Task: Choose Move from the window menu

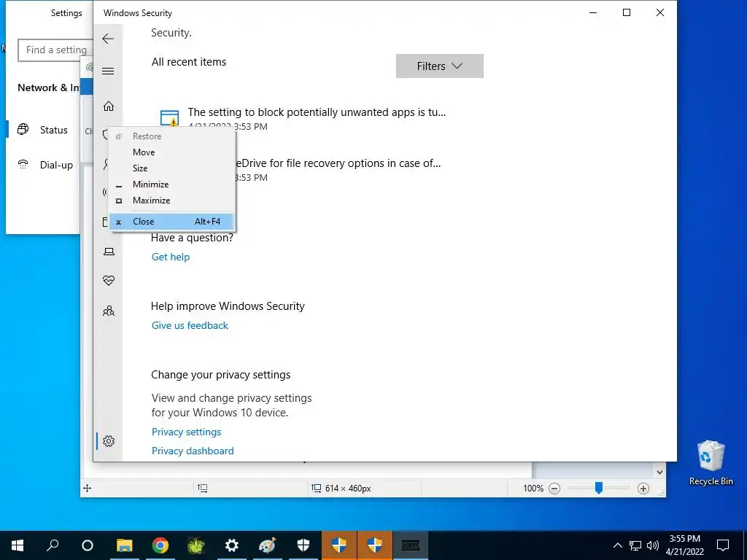Action: pyautogui.click(x=171, y=152)
